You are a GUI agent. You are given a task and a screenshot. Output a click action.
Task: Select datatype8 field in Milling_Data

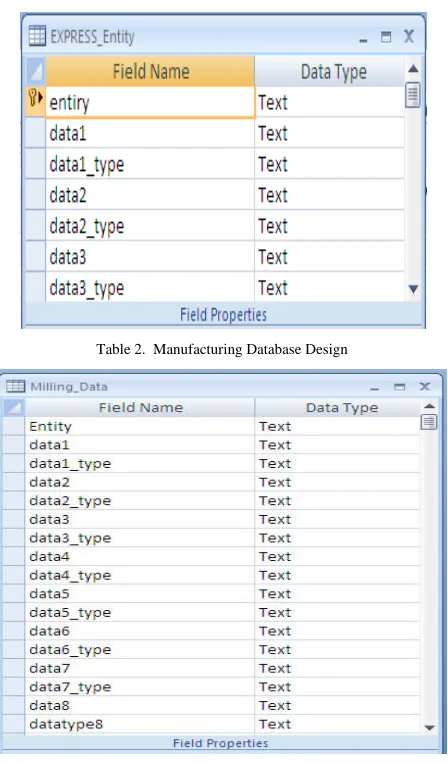tap(139, 724)
